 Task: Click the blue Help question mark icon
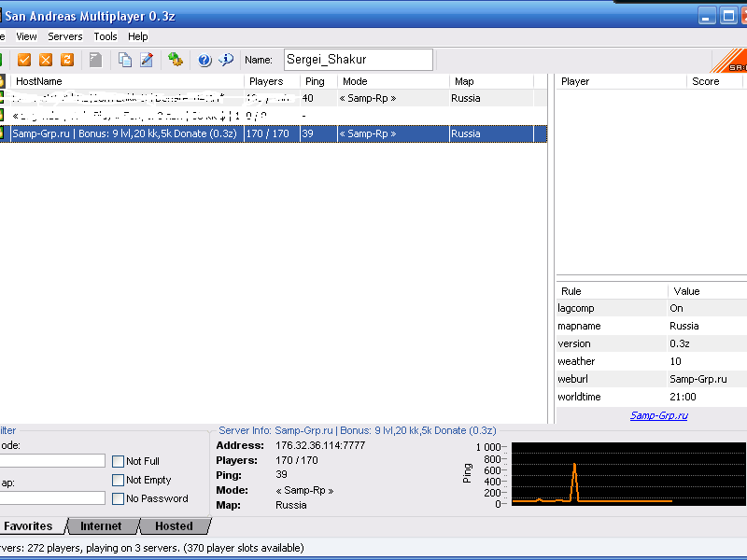[204, 60]
